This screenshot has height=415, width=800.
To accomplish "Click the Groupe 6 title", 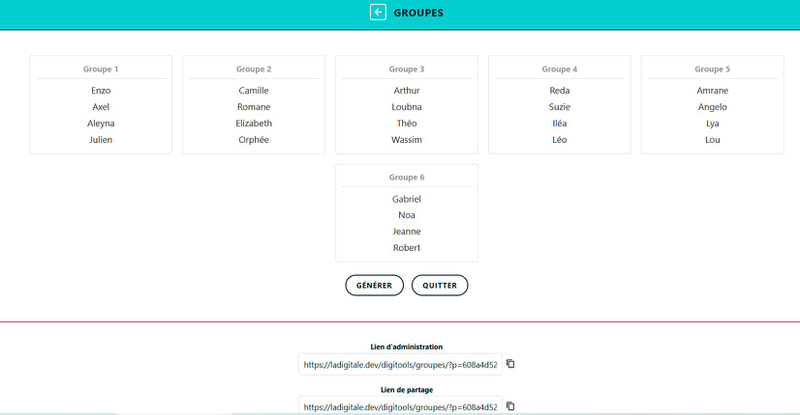I will pos(407,177).
